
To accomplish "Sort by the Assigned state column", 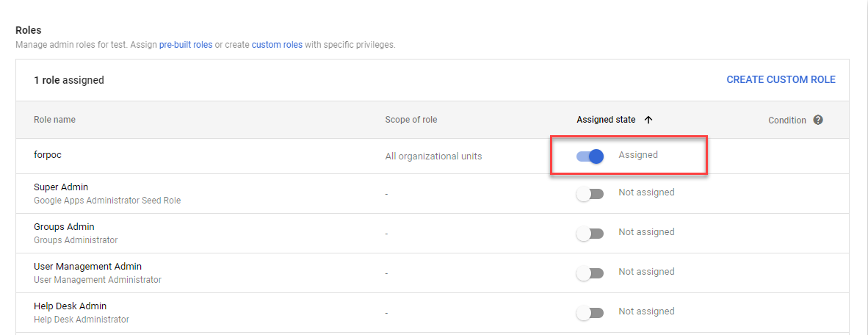I will 606,120.
